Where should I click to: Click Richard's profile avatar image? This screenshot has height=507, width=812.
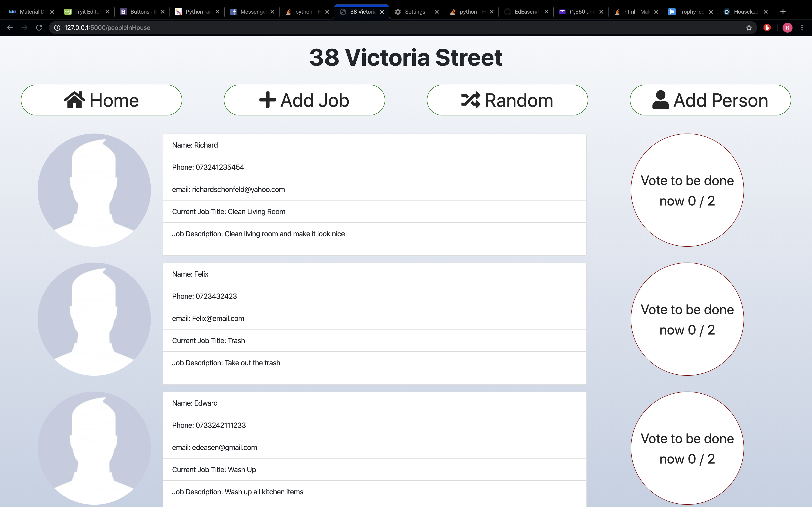(94, 190)
